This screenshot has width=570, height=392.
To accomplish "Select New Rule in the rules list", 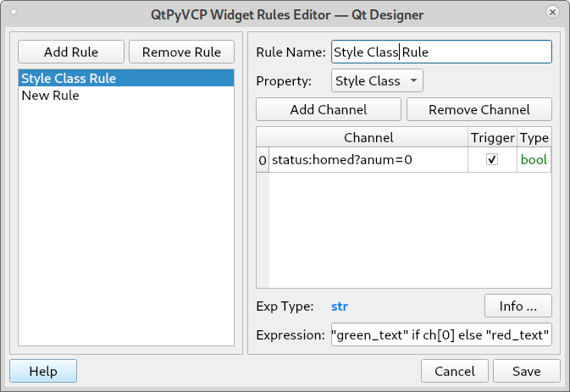I will click(x=126, y=95).
